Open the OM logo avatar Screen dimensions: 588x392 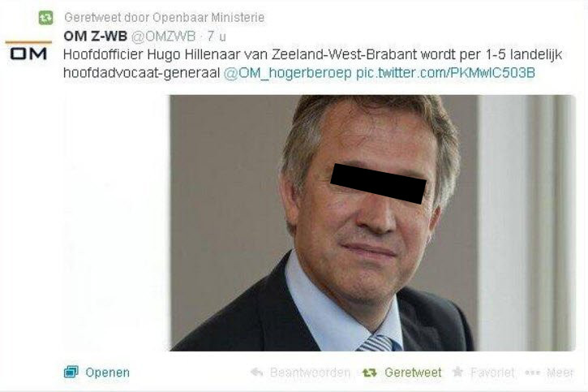pos(28,50)
